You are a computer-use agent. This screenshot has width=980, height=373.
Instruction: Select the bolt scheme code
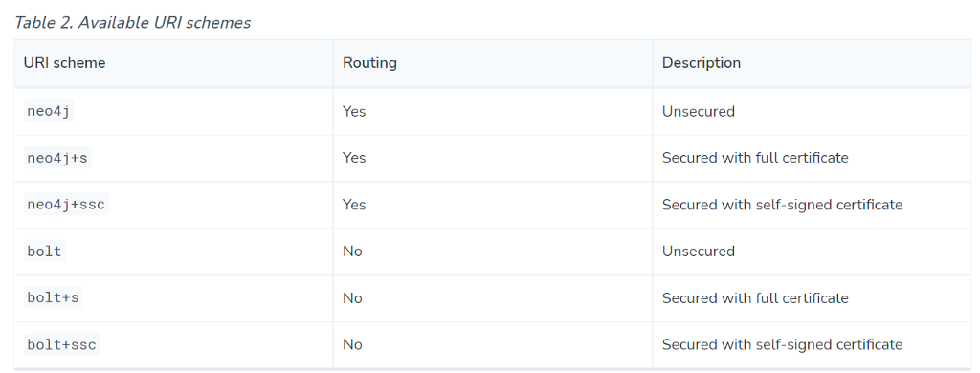(44, 252)
